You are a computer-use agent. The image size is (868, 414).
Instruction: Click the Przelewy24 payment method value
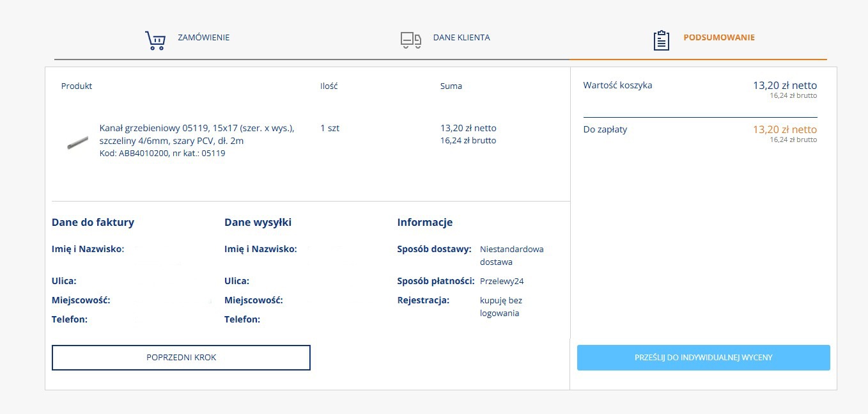(x=502, y=281)
